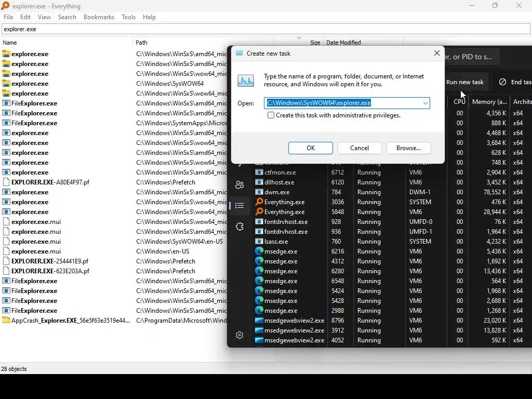
Task: Click the 28 objects status bar text
Action: tap(14, 369)
